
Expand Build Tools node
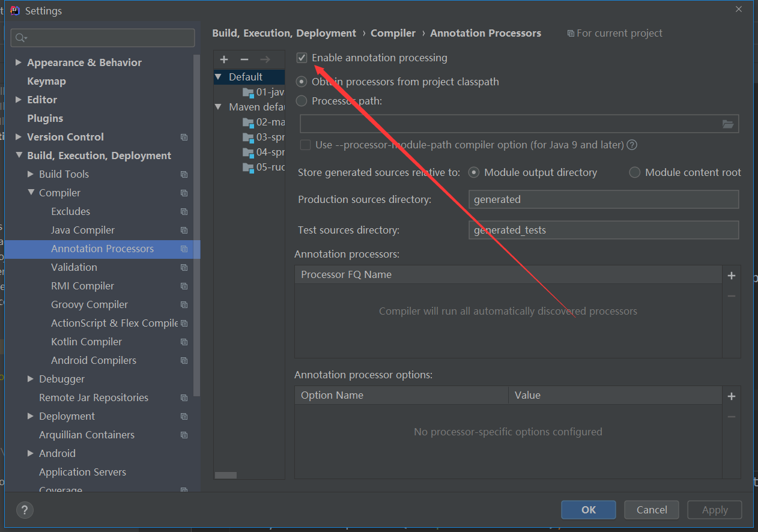[31, 174]
